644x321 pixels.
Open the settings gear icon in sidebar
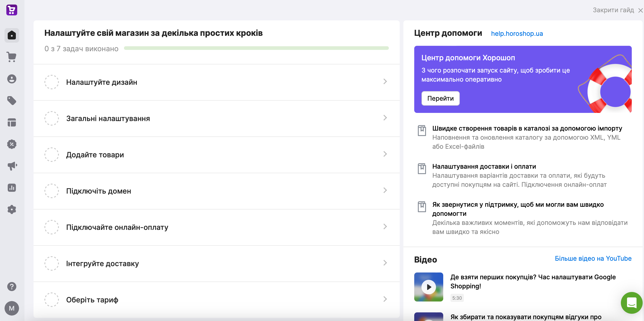(x=12, y=209)
